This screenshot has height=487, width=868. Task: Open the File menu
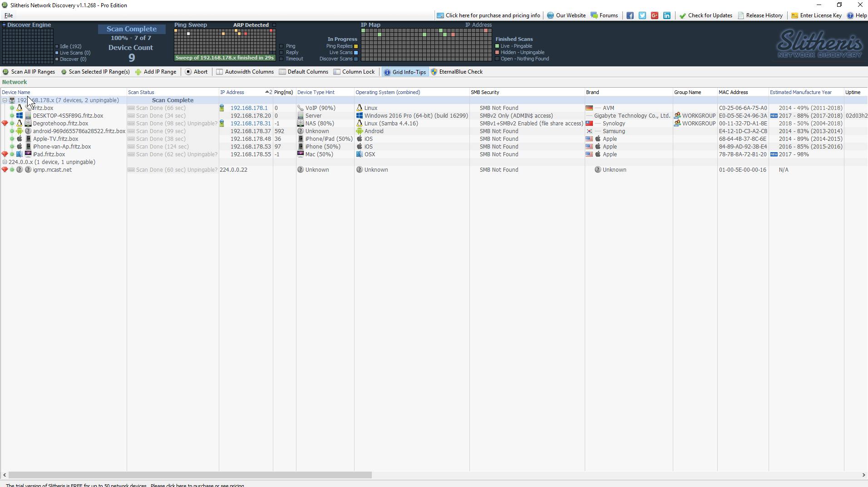coord(8,15)
